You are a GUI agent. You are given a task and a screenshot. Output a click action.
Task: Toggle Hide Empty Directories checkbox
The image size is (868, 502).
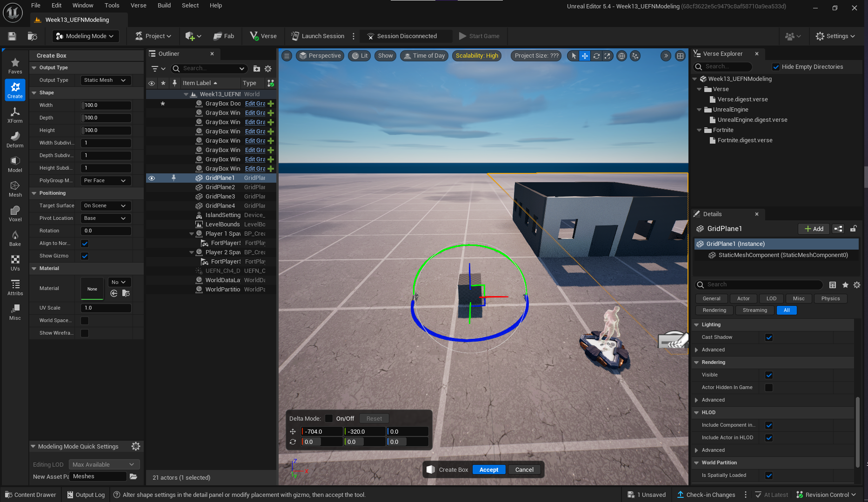pyautogui.click(x=776, y=67)
